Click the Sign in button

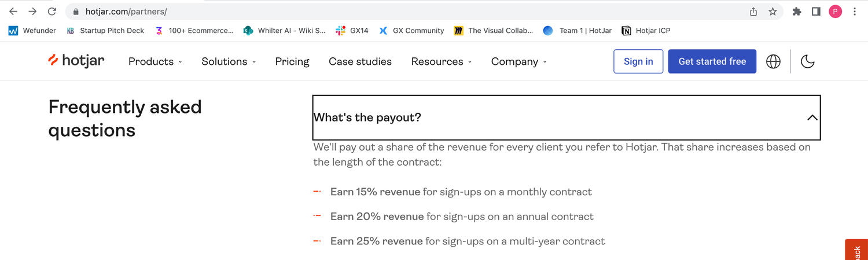tap(638, 61)
